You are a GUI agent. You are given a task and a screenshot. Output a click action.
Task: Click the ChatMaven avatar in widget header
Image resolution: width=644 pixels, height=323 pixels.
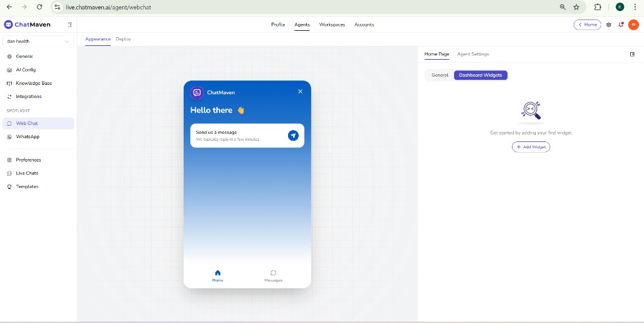[197, 92]
